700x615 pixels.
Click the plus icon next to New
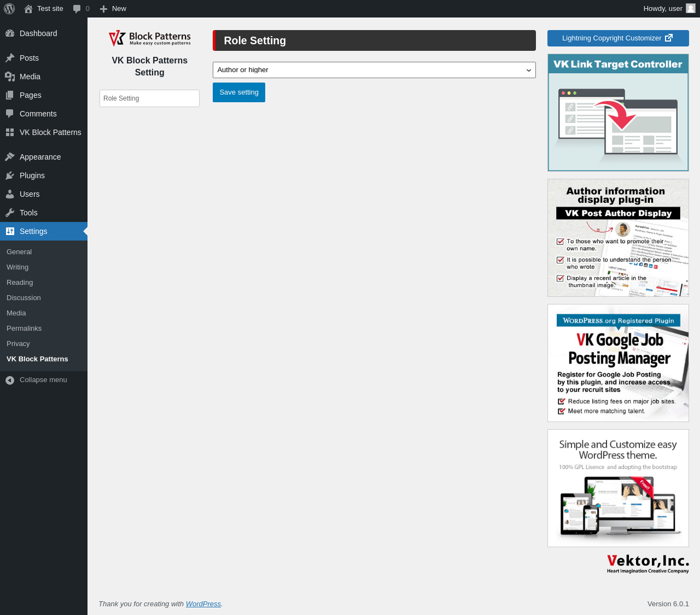pos(103,9)
